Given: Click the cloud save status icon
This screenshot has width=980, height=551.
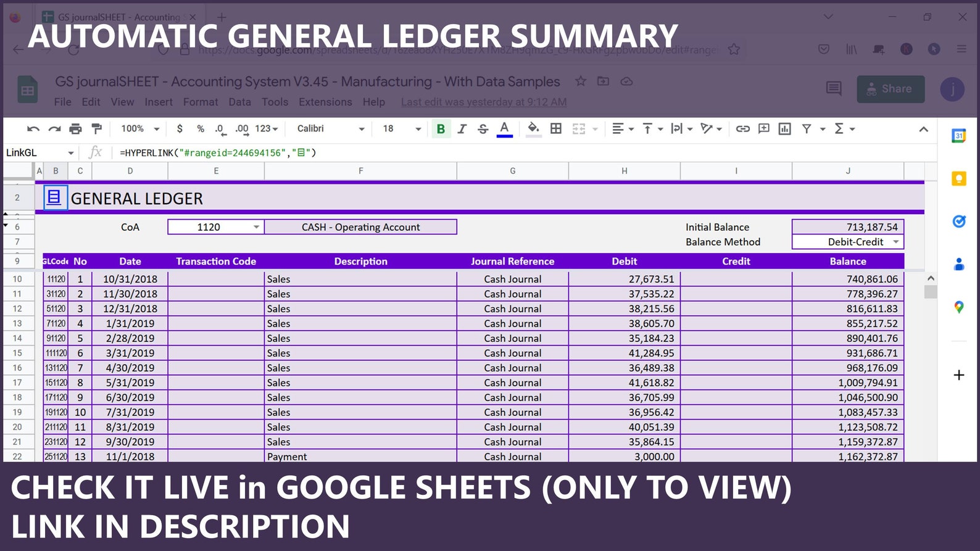Looking at the screenshot, I should tap(626, 81).
